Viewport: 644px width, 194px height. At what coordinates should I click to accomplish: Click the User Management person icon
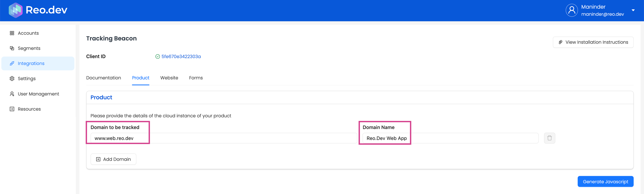[x=12, y=94]
